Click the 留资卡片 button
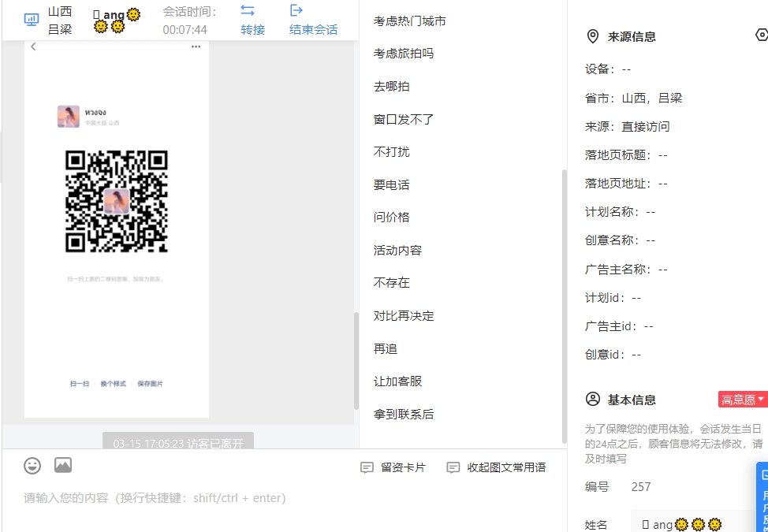768x532 pixels. click(x=393, y=467)
